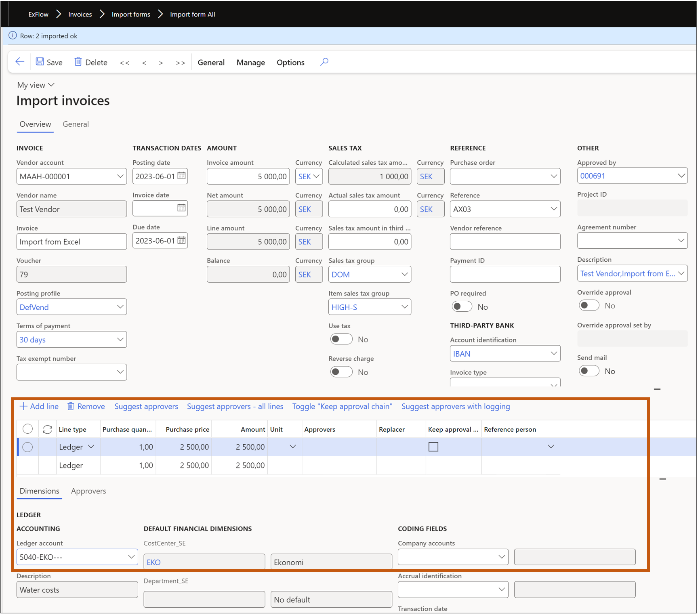Click the Actual sales tax amount field

[370, 209]
